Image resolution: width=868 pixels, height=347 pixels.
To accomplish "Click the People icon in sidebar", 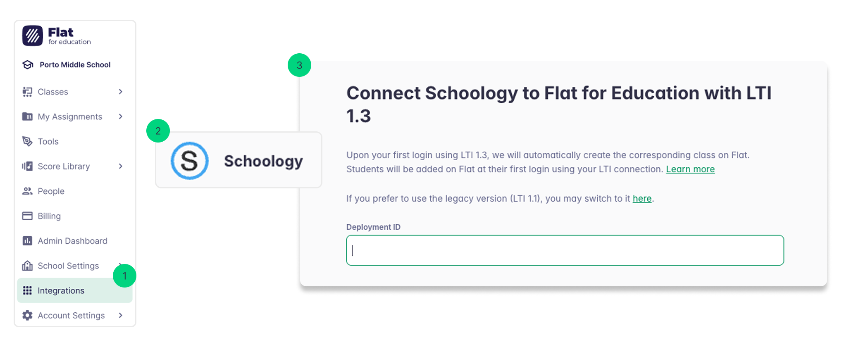I will point(27,191).
